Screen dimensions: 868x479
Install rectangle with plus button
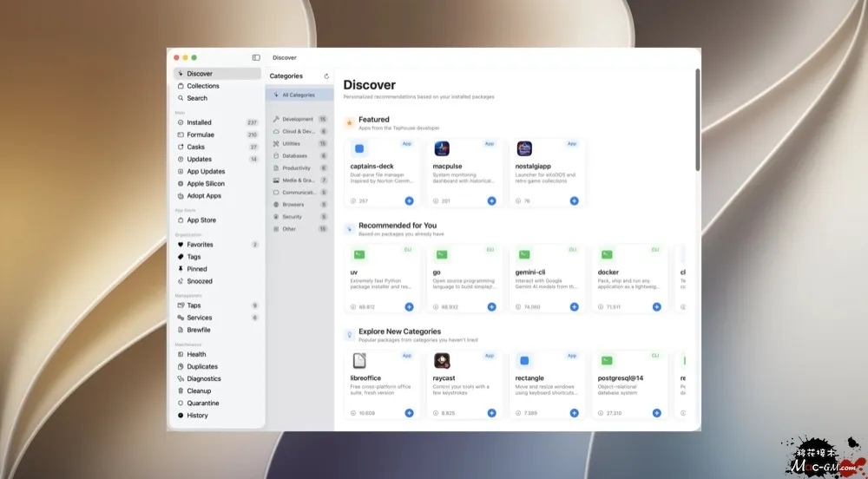coord(574,413)
